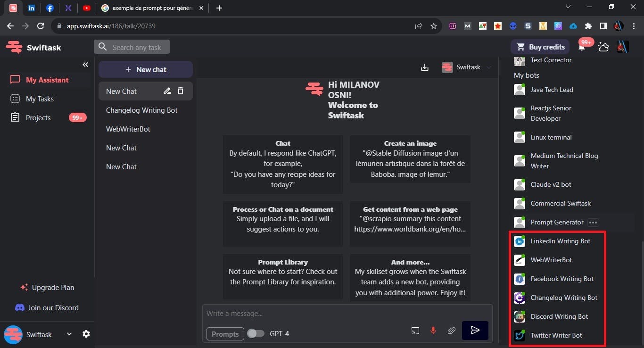Click the Write a message input

(x=347, y=314)
